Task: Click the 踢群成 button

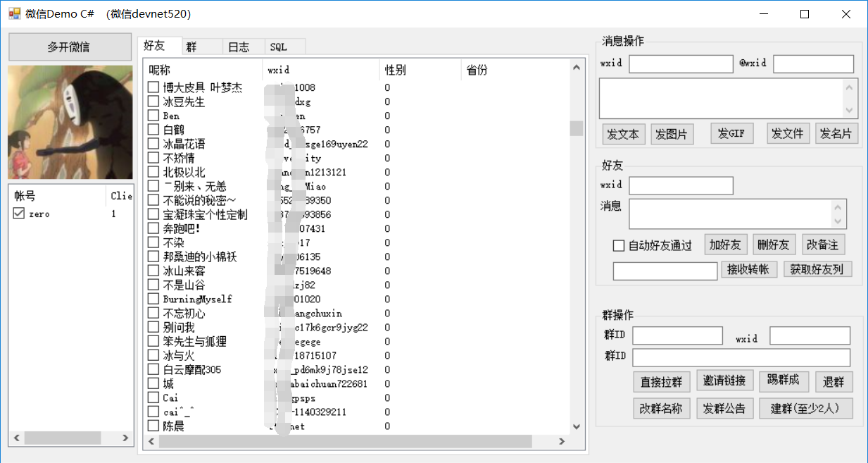Action: (x=784, y=381)
